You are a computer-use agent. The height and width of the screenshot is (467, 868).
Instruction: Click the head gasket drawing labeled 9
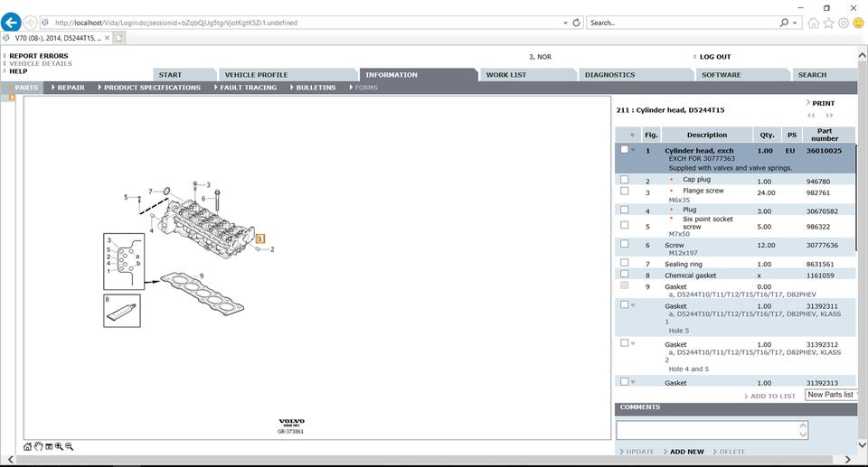click(203, 292)
